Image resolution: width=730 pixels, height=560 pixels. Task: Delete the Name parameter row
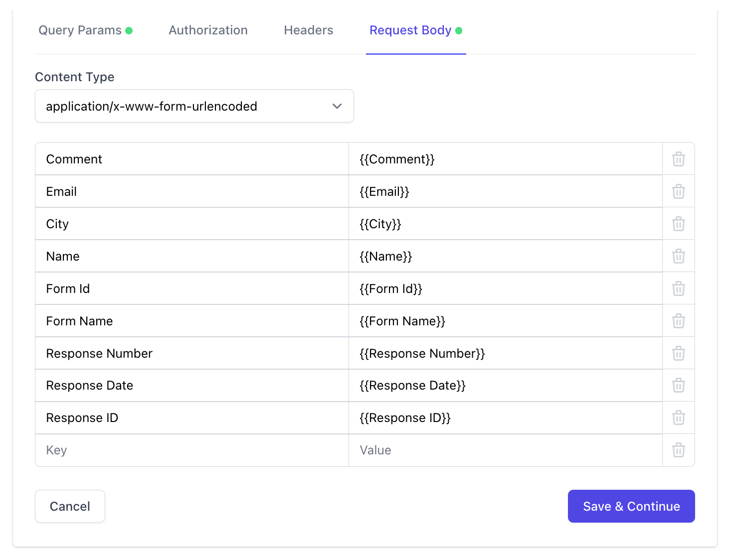(678, 256)
